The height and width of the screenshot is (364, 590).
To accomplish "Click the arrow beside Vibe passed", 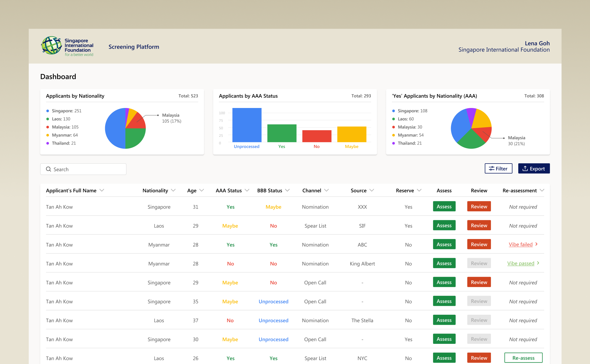I will [538, 263].
